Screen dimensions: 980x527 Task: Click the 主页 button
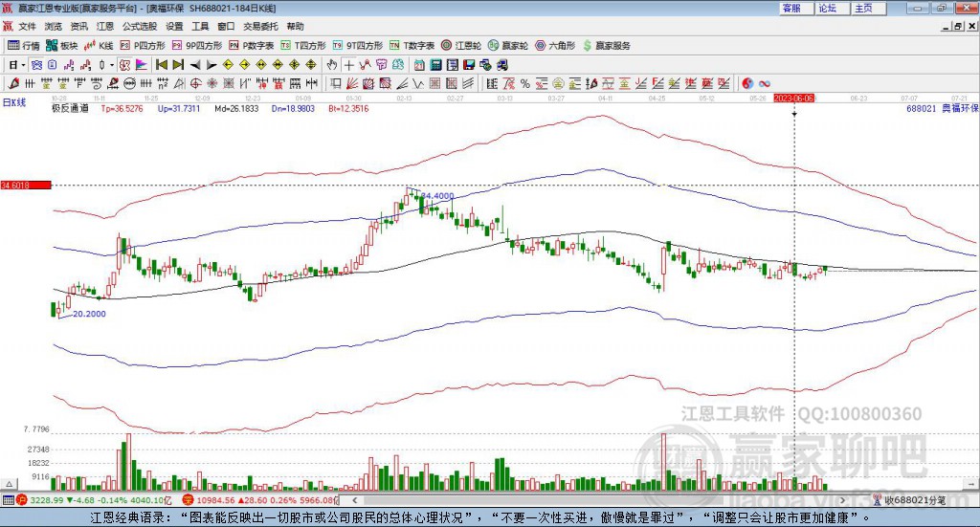[867, 8]
